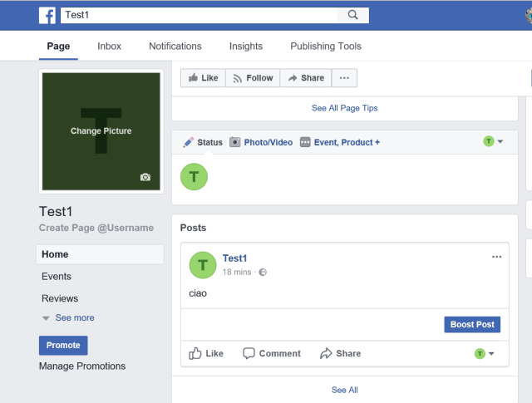Screen dimensions: 532x403
Task: Click the Boost Post button
Action: pos(472,324)
